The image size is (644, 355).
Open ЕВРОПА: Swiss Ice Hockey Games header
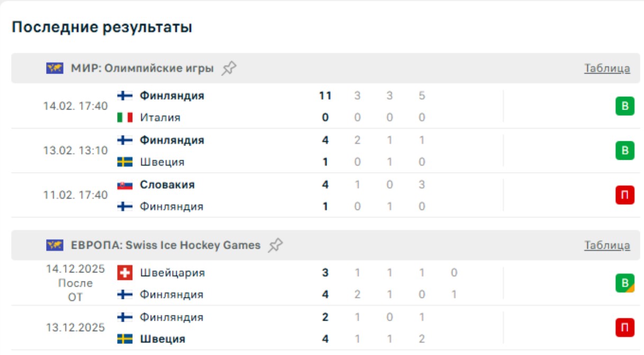(x=166, y=245)
